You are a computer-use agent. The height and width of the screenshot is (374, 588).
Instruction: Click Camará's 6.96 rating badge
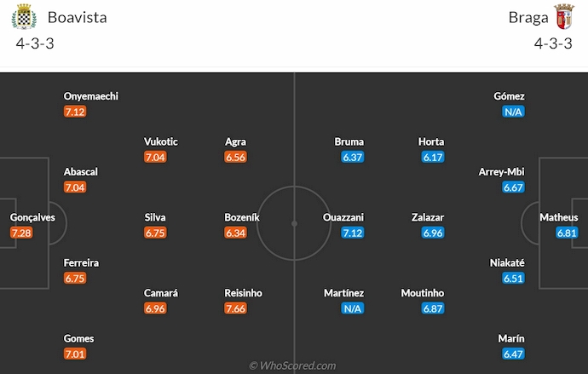(155, 308)
